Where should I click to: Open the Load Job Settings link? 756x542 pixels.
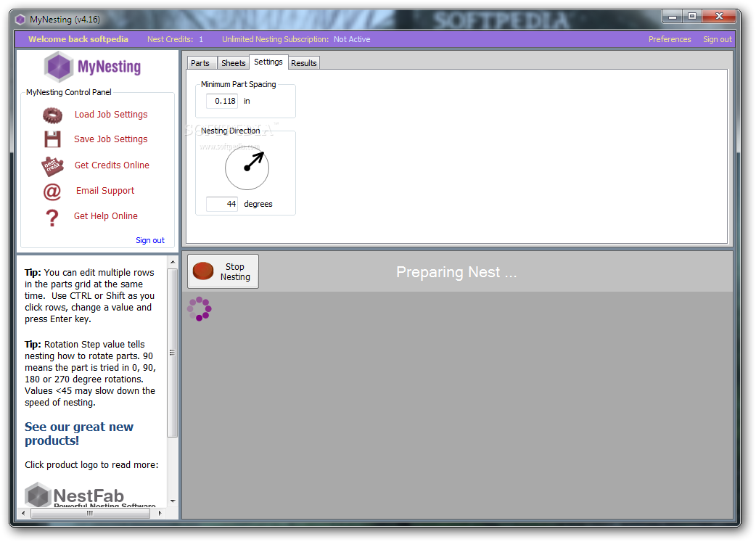111,115
